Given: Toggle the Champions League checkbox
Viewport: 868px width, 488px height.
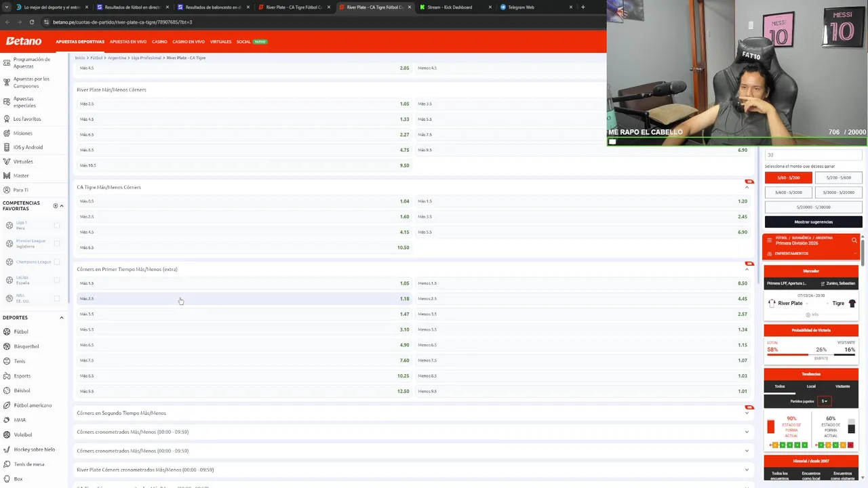Looking at the screenshot, I should (57, 262).
